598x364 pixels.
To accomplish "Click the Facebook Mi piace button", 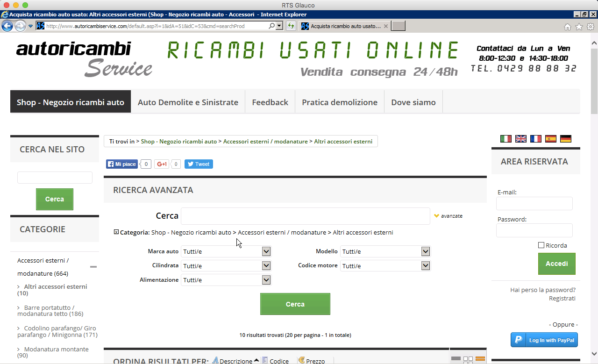I will coord(122,164).
